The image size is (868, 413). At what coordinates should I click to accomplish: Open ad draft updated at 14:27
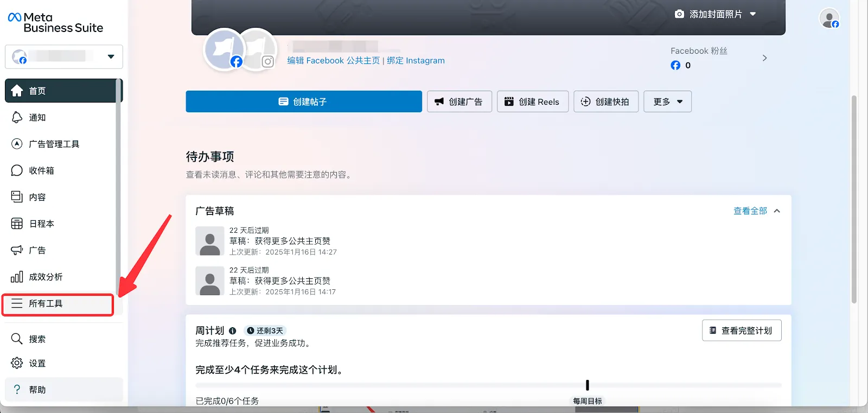[x=283, y=241]
